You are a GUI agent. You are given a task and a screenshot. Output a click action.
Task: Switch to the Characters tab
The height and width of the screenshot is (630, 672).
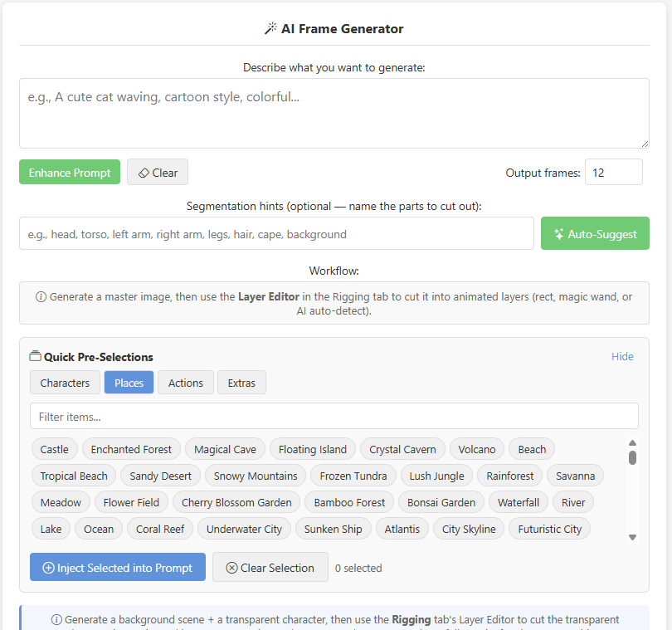click(65, 383)
